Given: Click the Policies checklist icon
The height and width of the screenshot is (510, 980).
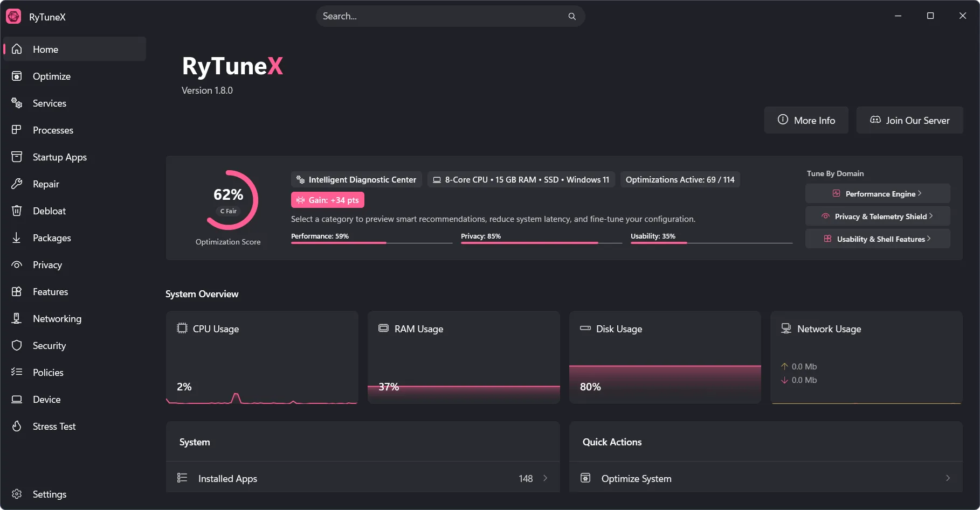Looking at the screenshot, I should point(17,372).
